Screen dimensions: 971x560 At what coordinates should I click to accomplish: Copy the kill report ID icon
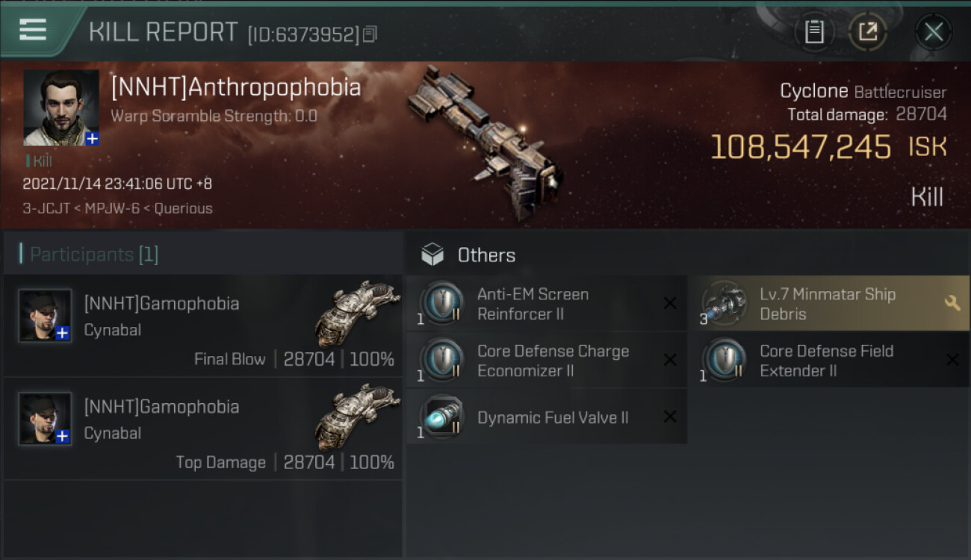click(370, 34)
